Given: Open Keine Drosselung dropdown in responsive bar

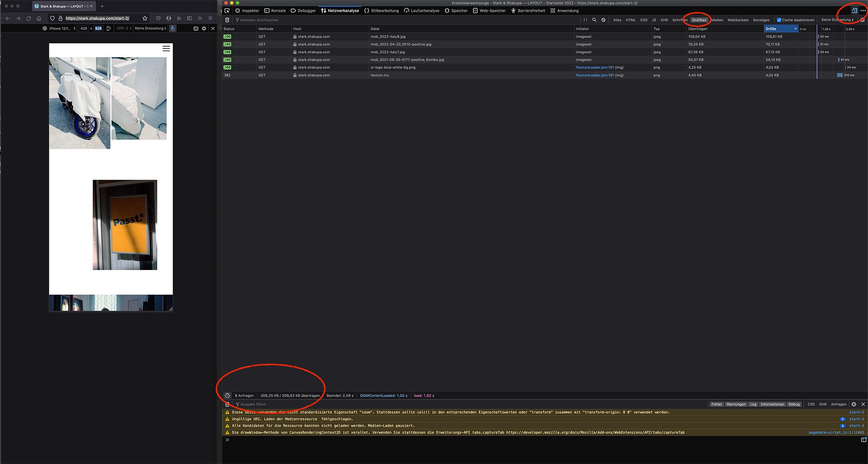Looking at the screenshot, I should tap(151, 28).
